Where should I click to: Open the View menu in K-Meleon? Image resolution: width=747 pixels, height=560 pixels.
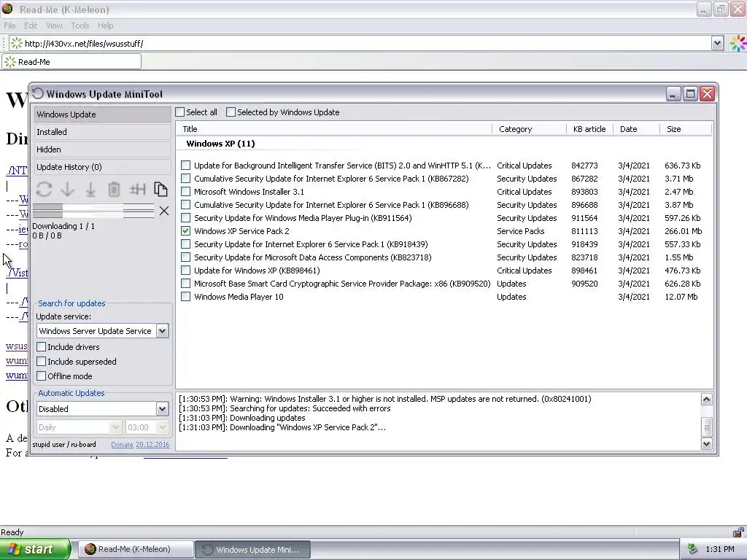(x=54, y=26)
